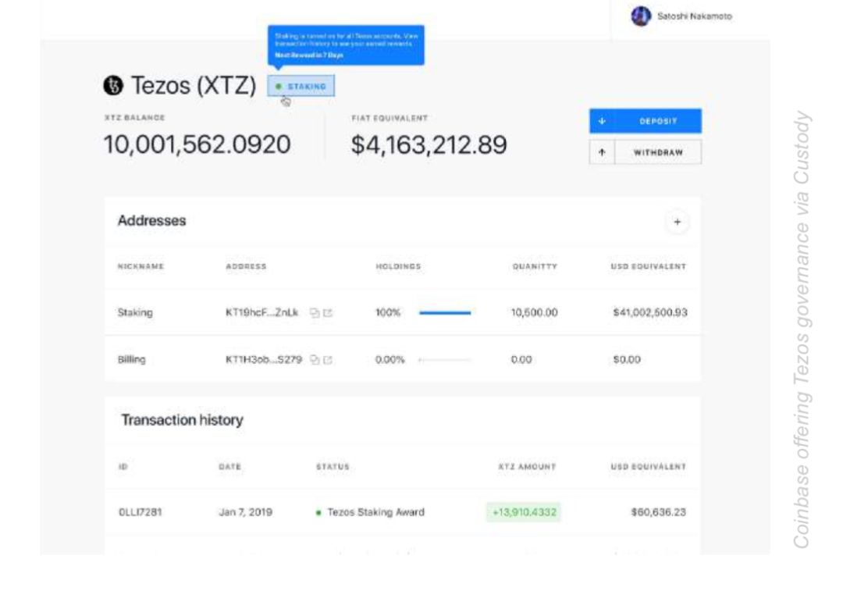This screenshot has height=616, width=843.
Task: Click the HOLDINGS column header
Action: [398, 266]
